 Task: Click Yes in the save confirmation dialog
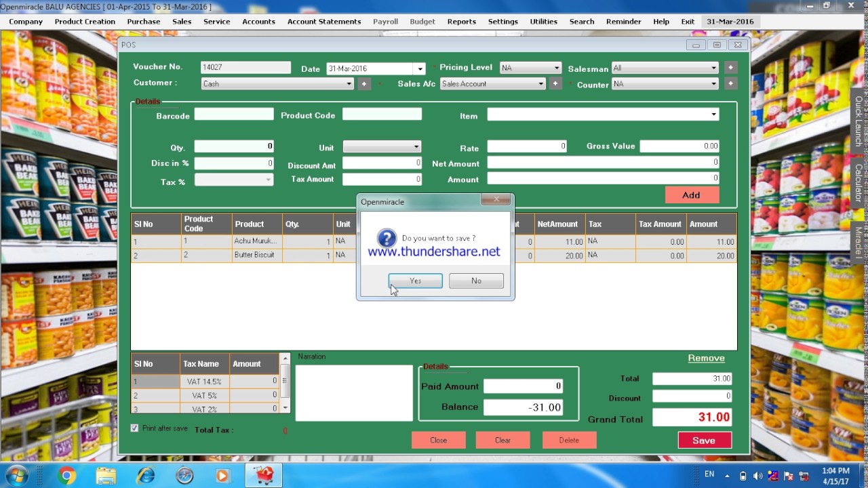[416, 281]
